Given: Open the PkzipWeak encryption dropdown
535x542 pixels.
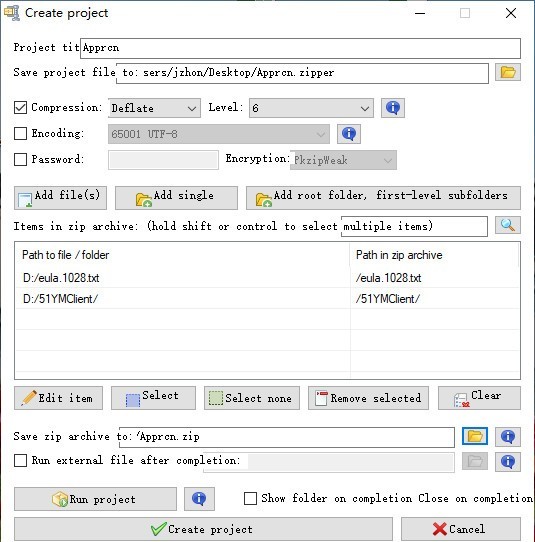Looking at the screenshot, I should (343, 160).
